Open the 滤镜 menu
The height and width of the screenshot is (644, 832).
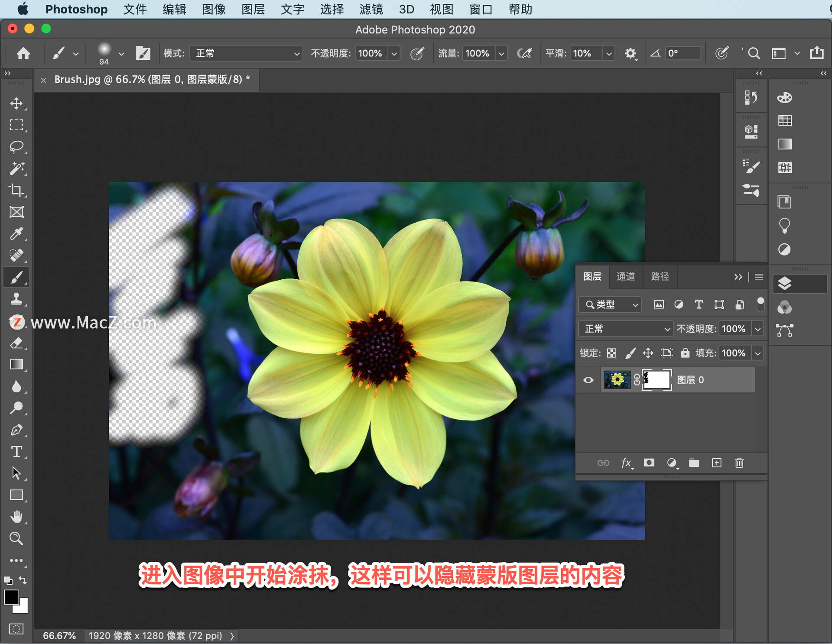click(x=371, y=9)
